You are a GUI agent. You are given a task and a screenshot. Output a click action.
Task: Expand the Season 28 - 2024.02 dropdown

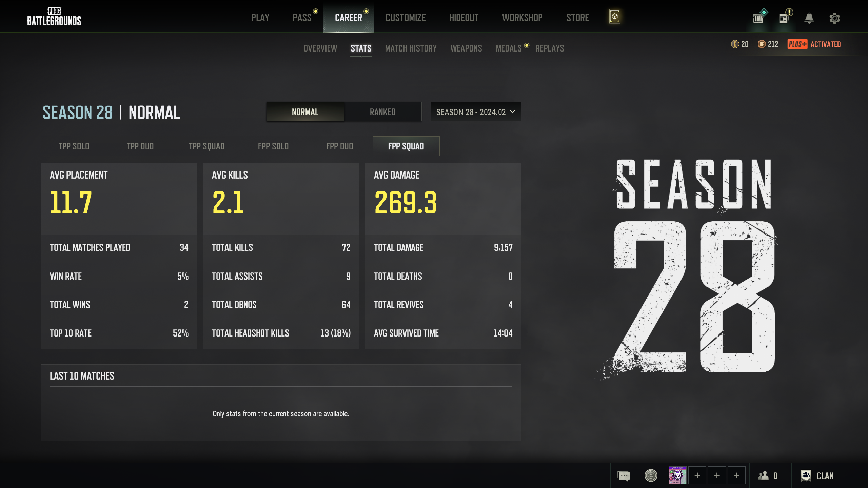coord(476,112)
